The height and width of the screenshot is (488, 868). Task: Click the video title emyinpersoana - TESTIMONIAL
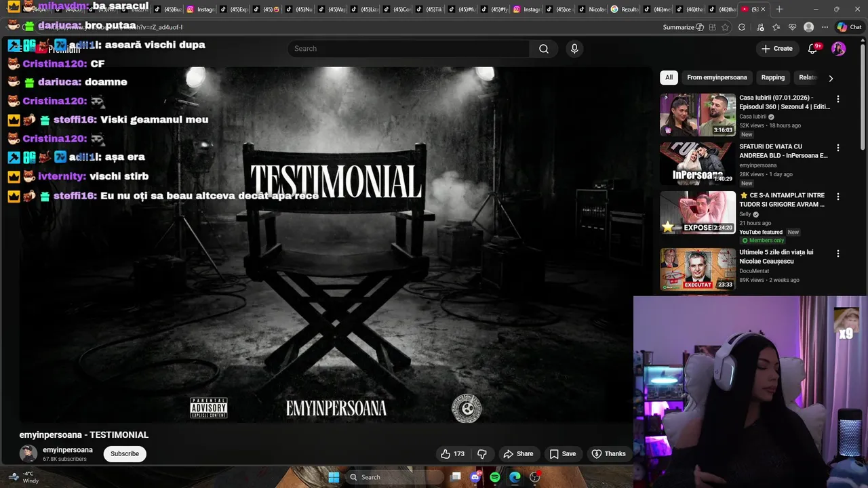(84, 435)
